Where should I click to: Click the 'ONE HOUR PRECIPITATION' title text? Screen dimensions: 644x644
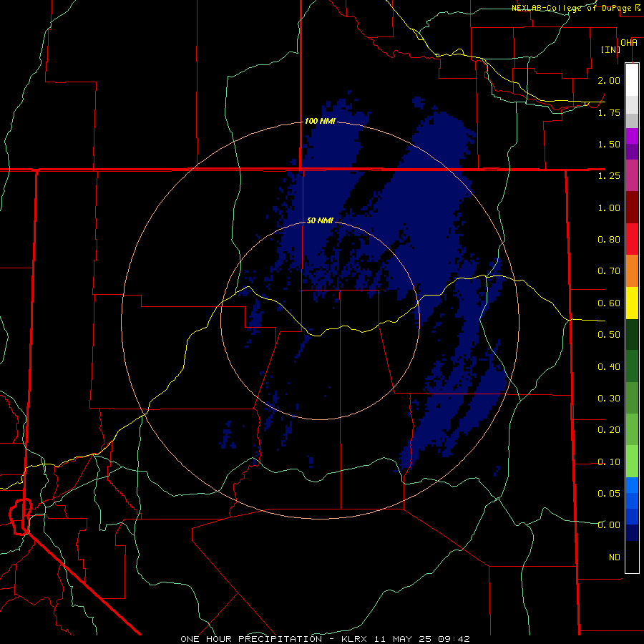(x=251, y=639)
